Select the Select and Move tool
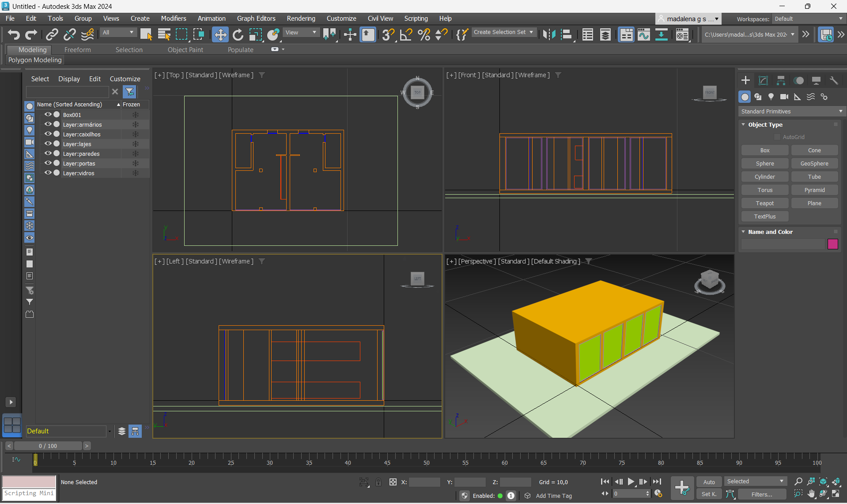This screenshot has height=504, width=847. [220, 34]
